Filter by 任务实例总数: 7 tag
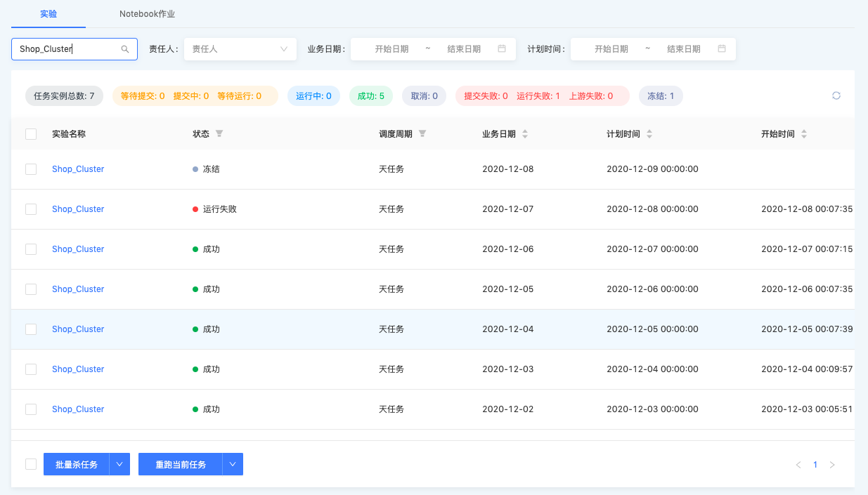 coord(64,95)
